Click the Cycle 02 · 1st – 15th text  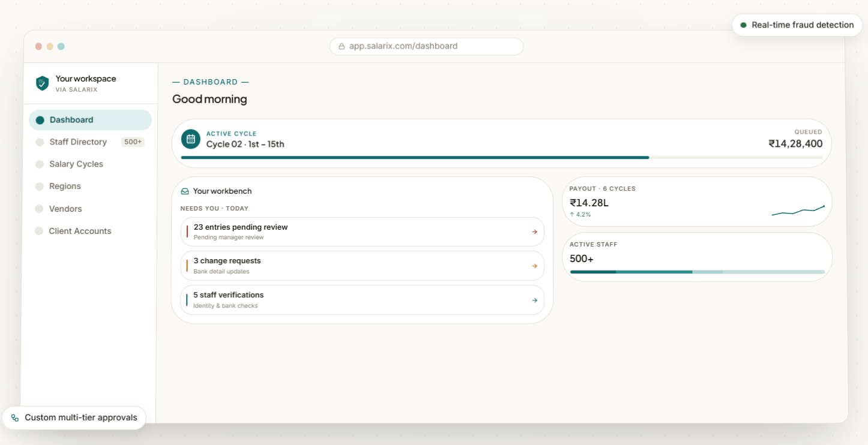point(245,144)
